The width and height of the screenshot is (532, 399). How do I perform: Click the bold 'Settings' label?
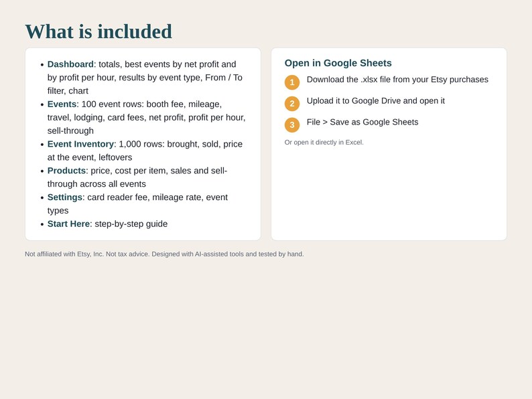click(x=65, y=197)
